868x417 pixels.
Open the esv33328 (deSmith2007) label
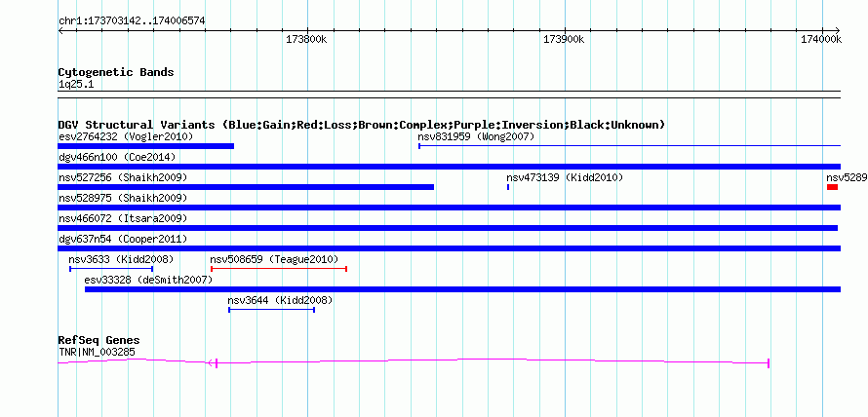[148, 280]
